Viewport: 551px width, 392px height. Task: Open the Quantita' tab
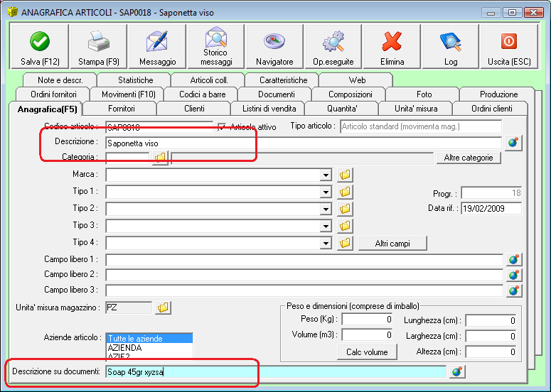[x=342, y=109]
